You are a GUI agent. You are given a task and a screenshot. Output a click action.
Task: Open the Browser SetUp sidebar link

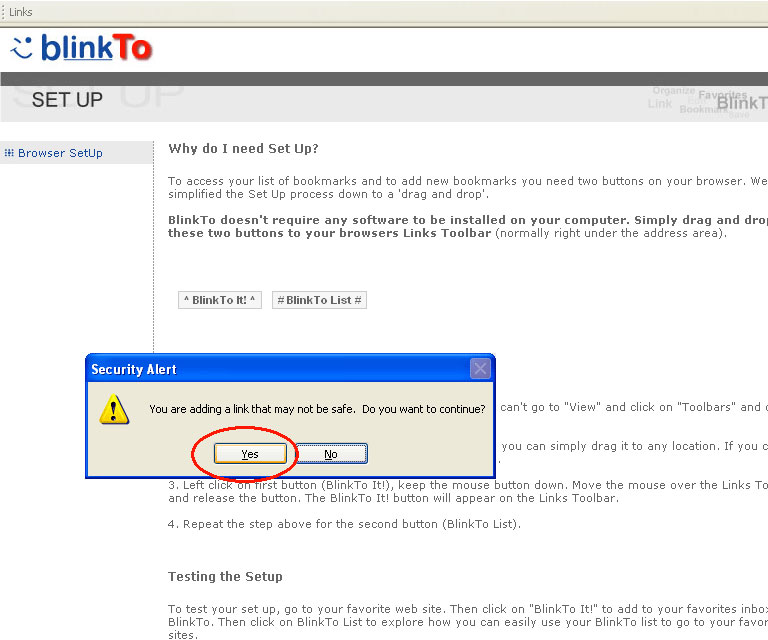tap(60, 153)
